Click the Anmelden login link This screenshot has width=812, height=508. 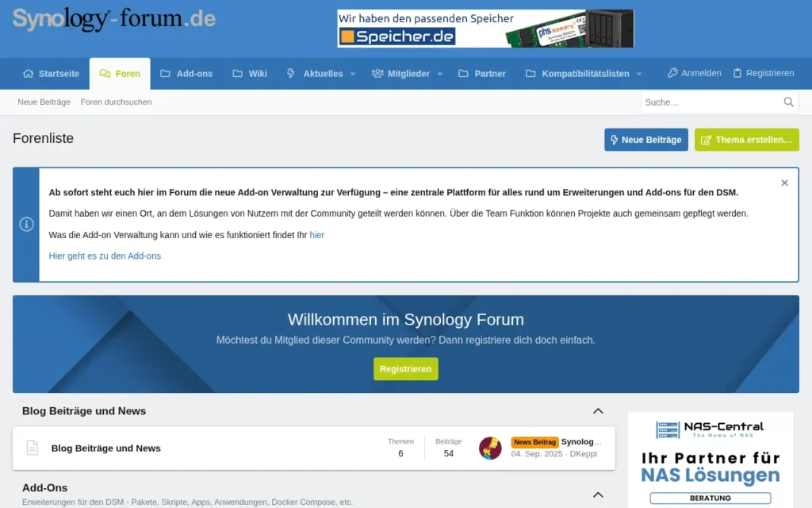click(694, 73)
